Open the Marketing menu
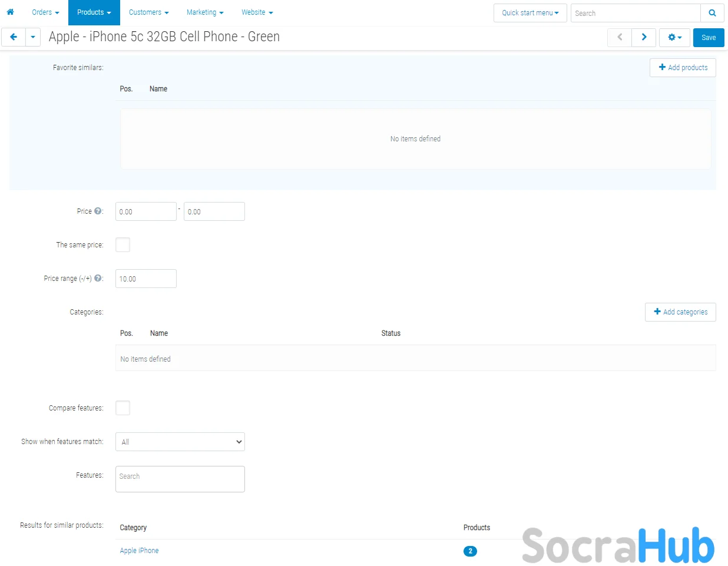The image size is (728, 566). [x=205, y=12]
